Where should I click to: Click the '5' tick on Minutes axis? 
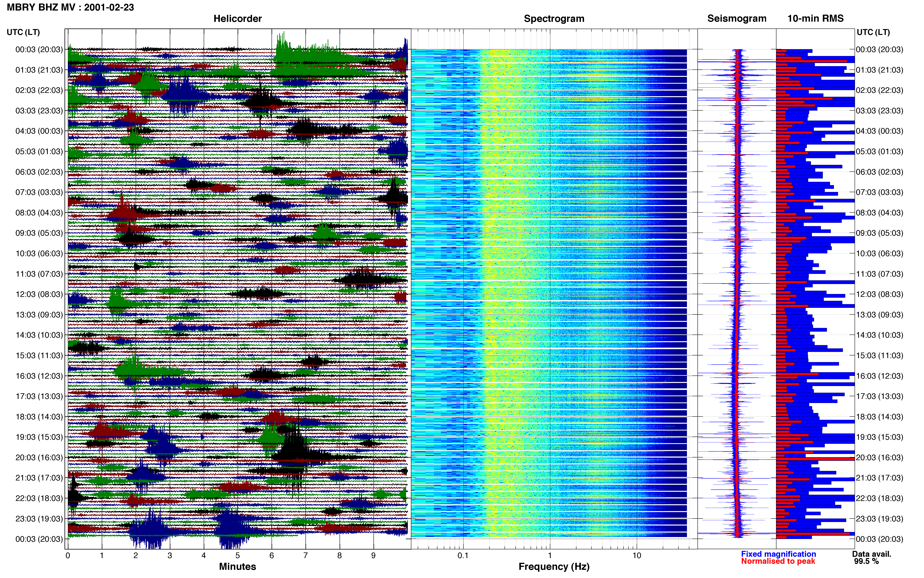click(x=238, y=556)
